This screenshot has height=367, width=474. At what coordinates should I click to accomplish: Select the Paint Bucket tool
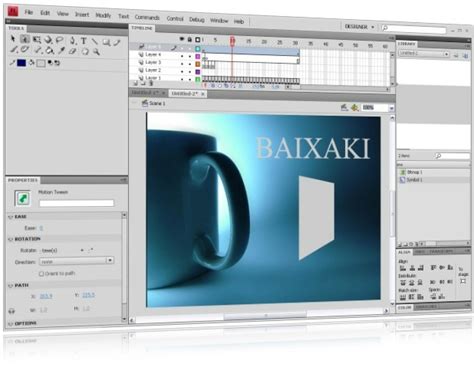point(49,51)
